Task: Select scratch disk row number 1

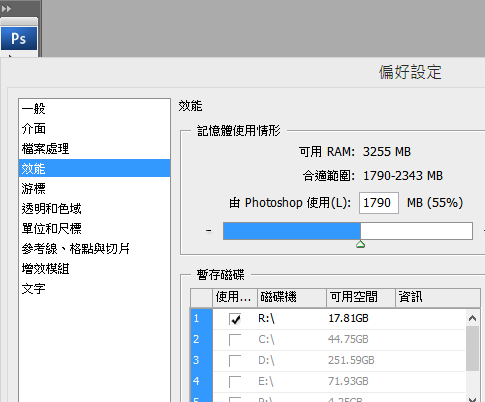Action: coord(201,319)
